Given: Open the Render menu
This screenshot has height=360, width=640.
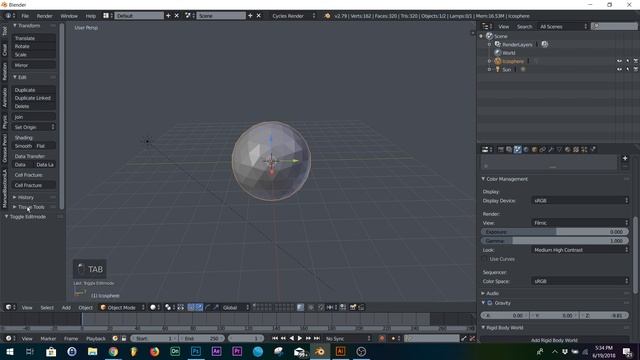Looking at the screenshot, I should click(44, 16).
